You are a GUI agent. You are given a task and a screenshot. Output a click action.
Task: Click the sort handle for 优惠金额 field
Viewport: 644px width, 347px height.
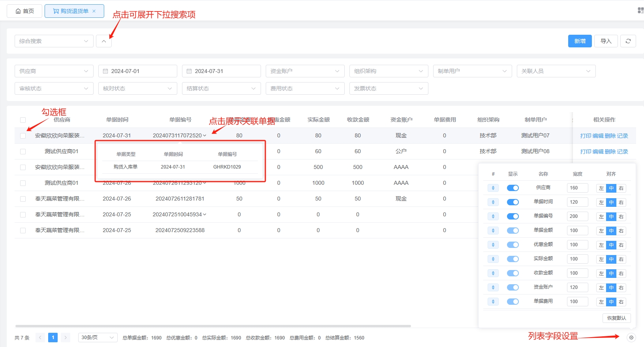coord(493,245)
